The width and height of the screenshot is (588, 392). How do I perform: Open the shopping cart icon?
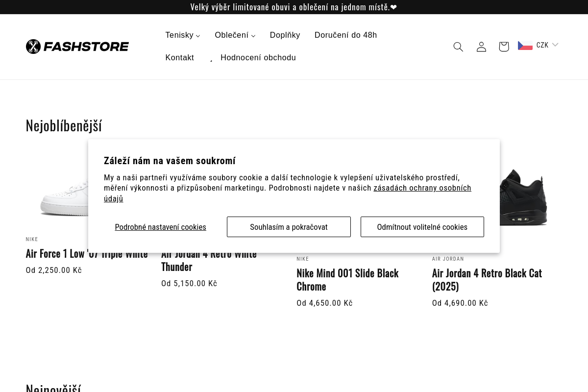pyautogui.click(x=504, y=47)
